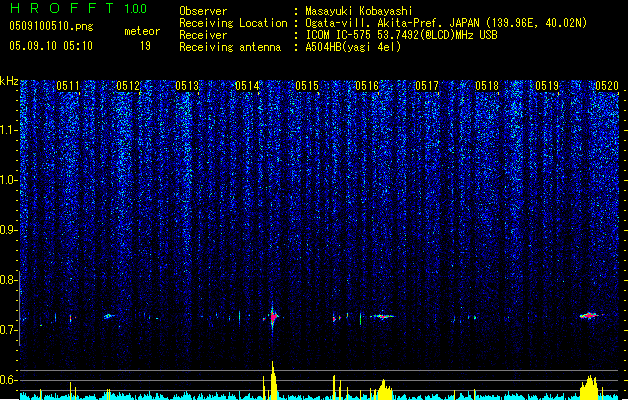The image size is (629, 400).
Task: Click the 0512 time marker
Action: click(x=128, y=86)
